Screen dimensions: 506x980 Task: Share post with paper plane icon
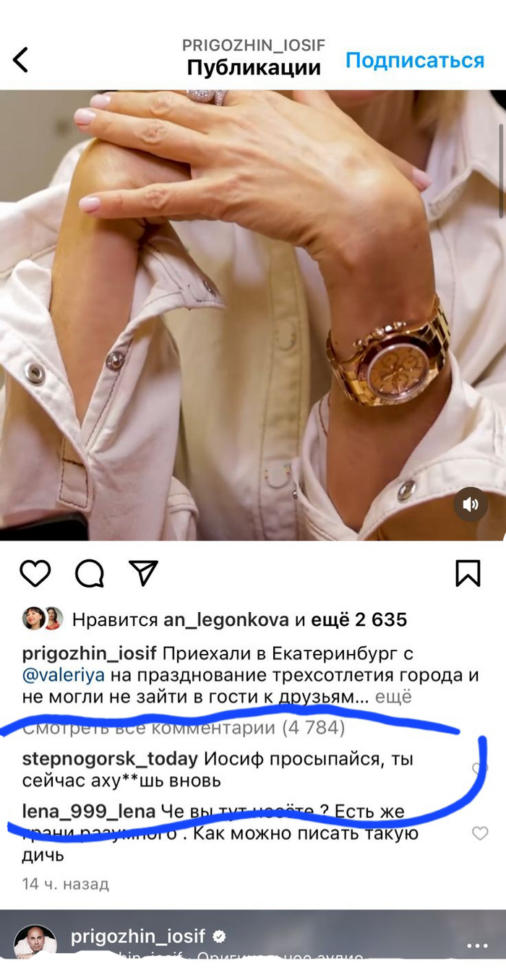point(143,572)
